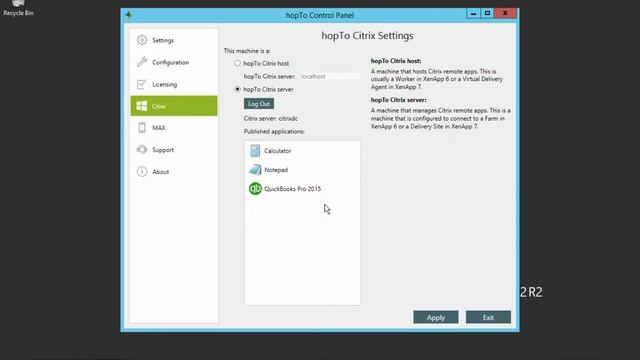The image size is (640, 360).
Task: Click the hopTo Citrix host: help heading
Action: tap(396, 61)
